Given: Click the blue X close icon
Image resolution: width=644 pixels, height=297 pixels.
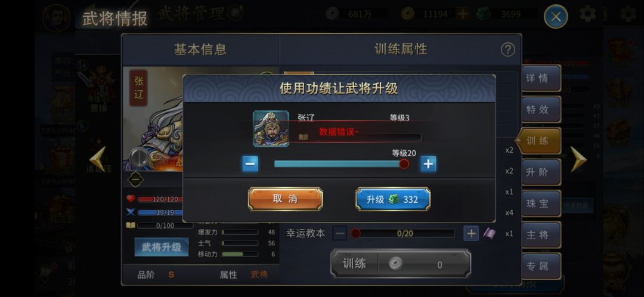Looking at the screenshot, I should pyautogui.click(x=556, y=17).
